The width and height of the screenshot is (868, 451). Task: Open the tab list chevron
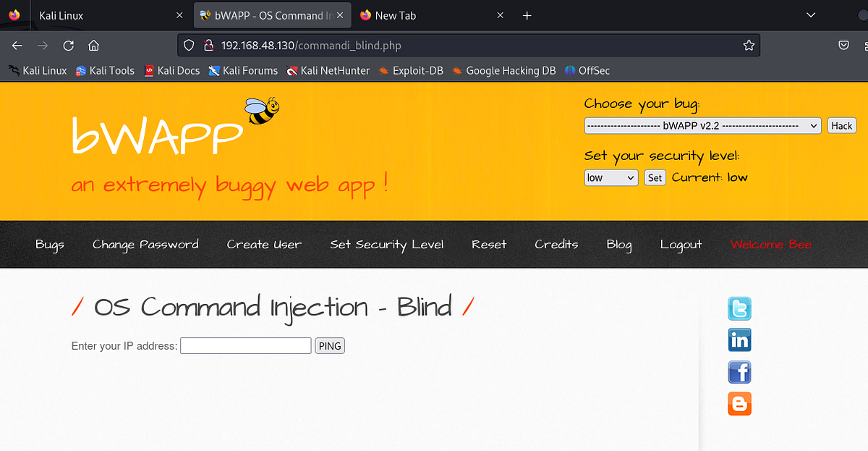tap(810, 14)
